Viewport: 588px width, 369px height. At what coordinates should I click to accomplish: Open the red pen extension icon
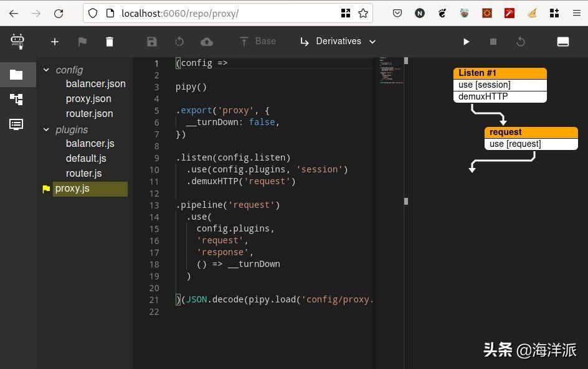510,14
